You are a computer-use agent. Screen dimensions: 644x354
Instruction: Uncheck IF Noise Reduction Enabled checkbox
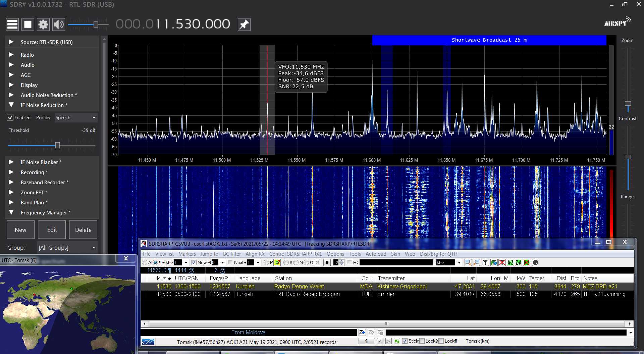[x=10, y=117]
